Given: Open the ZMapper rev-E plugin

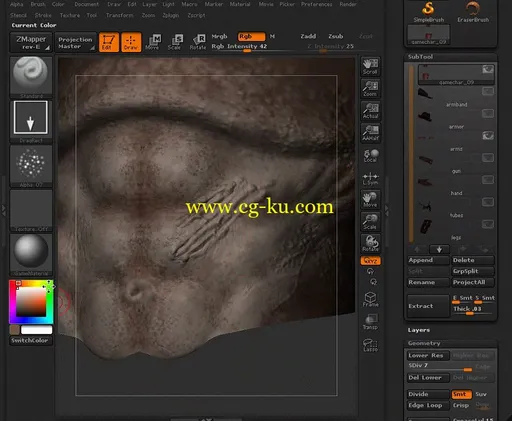Looking at the screenshot, I should click(31, 42).
